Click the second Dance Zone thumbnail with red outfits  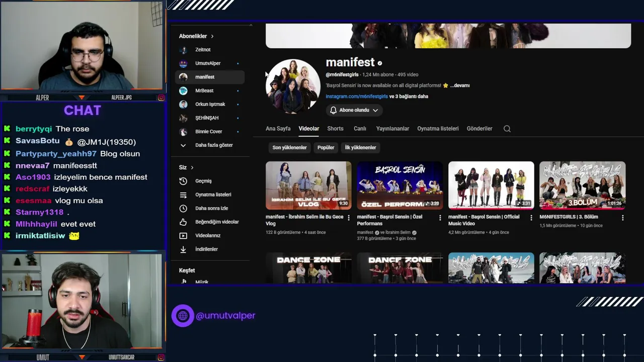[400, 268]
